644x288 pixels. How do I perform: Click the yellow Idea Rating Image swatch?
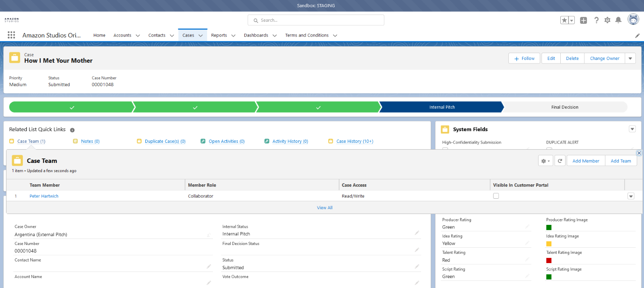tap(549, 244)
